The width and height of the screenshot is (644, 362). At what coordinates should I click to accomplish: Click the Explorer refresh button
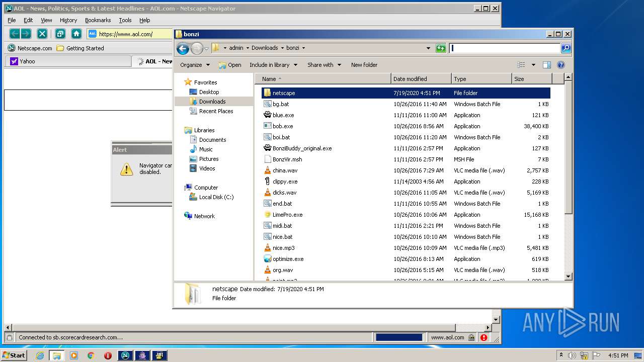[x=441, y=48]
